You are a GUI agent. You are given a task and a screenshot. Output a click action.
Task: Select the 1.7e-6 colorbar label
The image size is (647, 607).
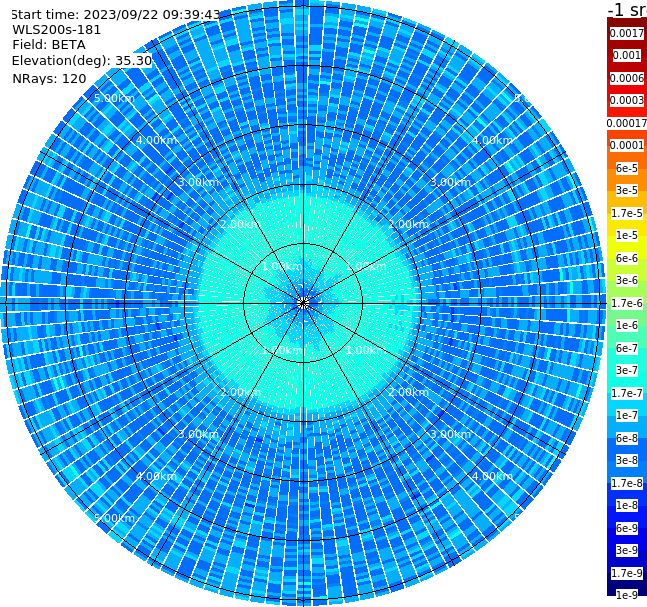(627, 303)
